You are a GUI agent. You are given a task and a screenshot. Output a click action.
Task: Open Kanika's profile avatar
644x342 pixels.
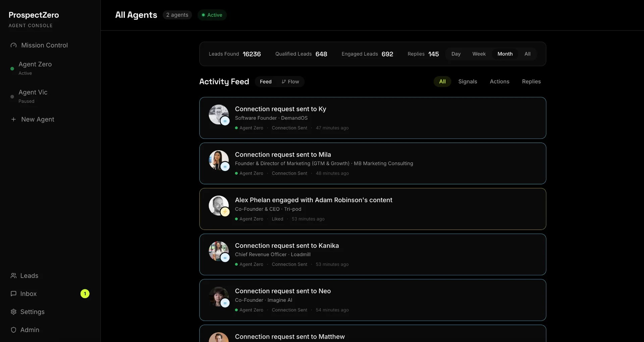pos(219,251)
